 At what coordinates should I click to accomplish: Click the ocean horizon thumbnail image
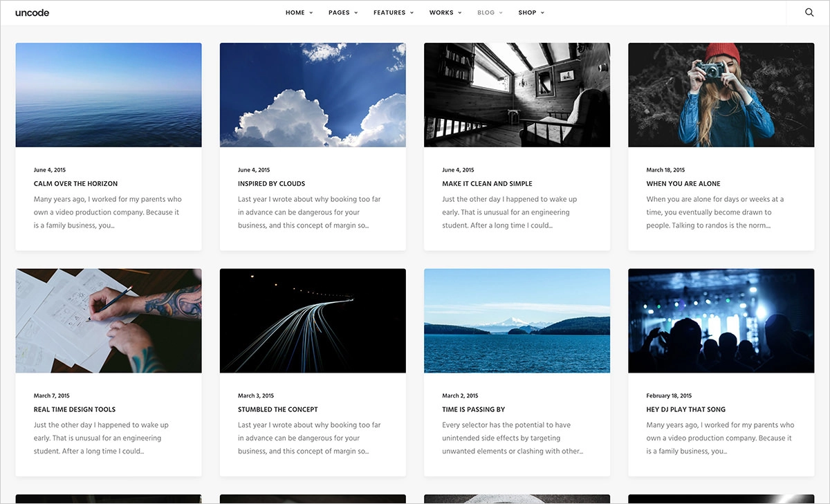point(108,94)
